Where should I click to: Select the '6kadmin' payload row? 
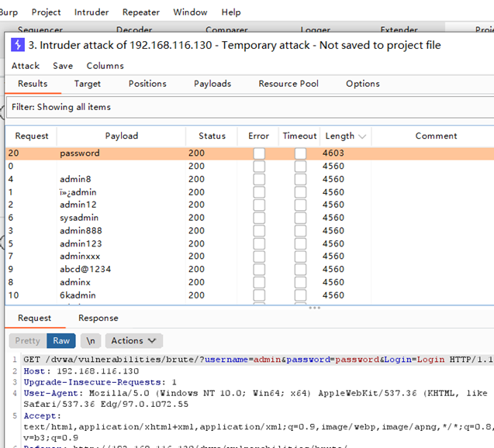pyautogui.click(x=250, y=295)
